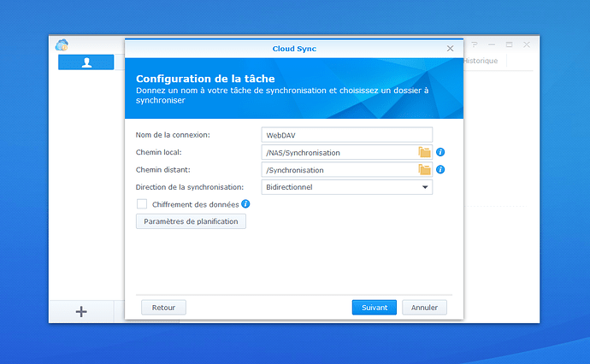
Task: Close the Cloud Sync dialog
Action: point(451,49)
